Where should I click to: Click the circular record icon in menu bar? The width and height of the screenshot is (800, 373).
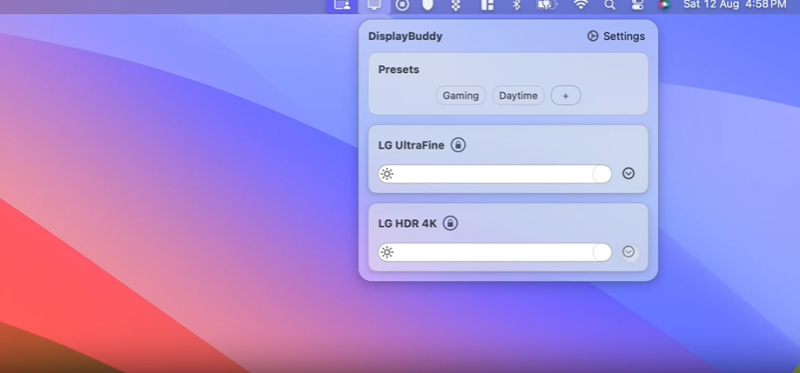(x=403, y=5)
